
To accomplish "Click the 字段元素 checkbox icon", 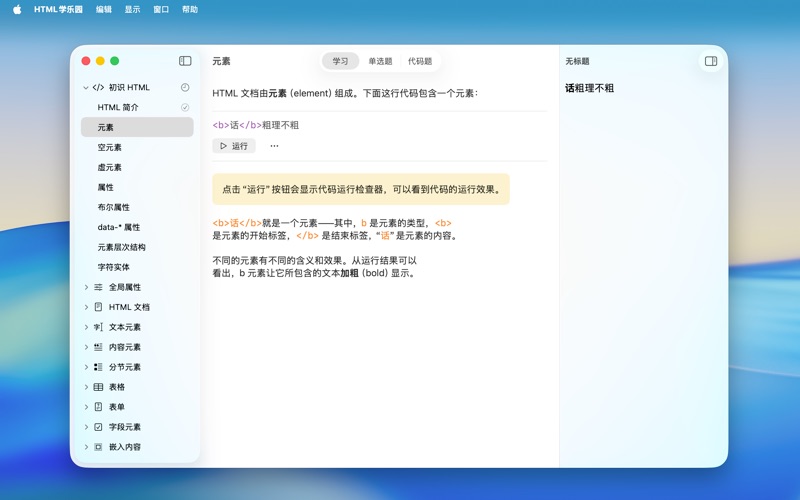I will click(x=98, y=427).
